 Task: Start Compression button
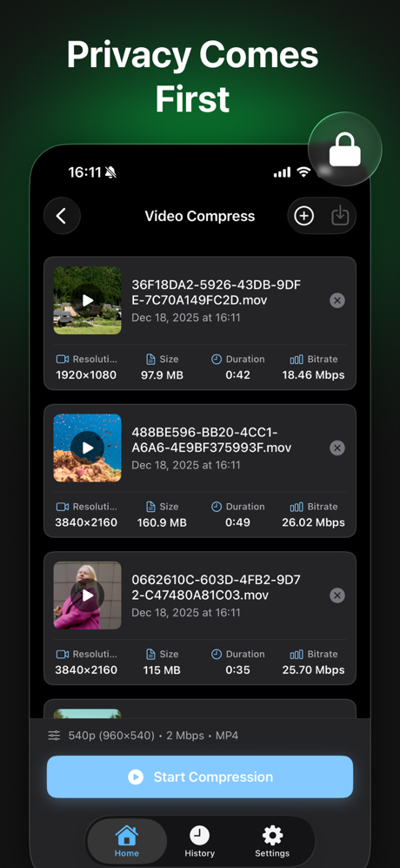tap(200, 777)
